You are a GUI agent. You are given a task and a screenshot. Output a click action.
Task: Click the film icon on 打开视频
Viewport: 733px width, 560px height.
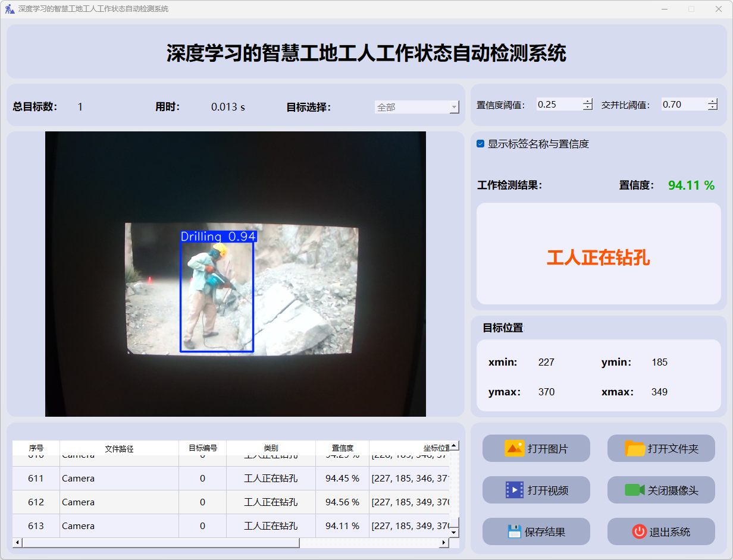tap(514, 490)
